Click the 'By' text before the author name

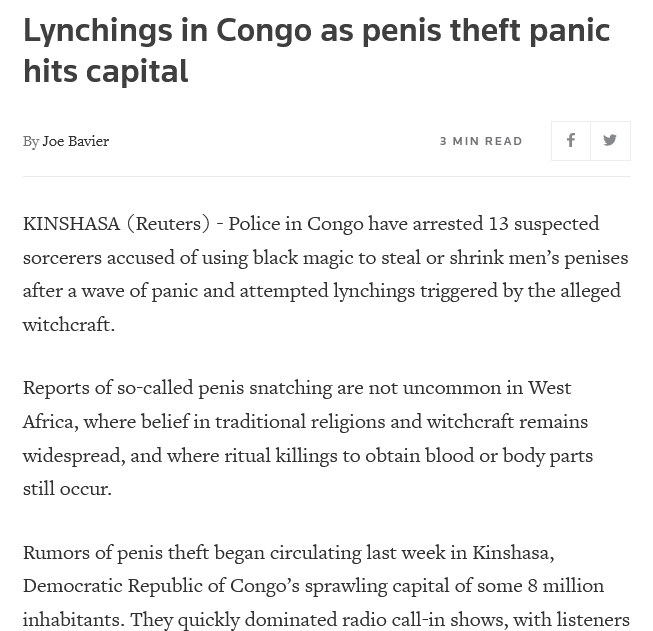tap(31, 142)
